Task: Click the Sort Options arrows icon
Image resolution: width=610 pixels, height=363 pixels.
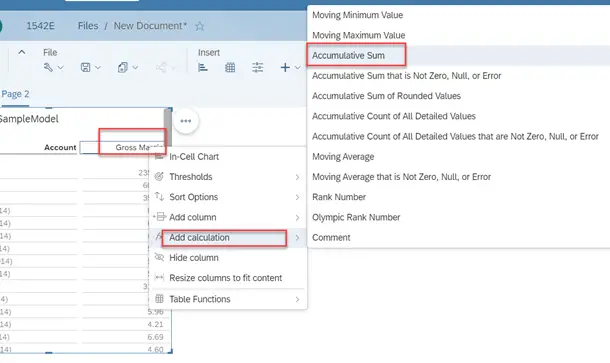Action: [x=159, y=197]
